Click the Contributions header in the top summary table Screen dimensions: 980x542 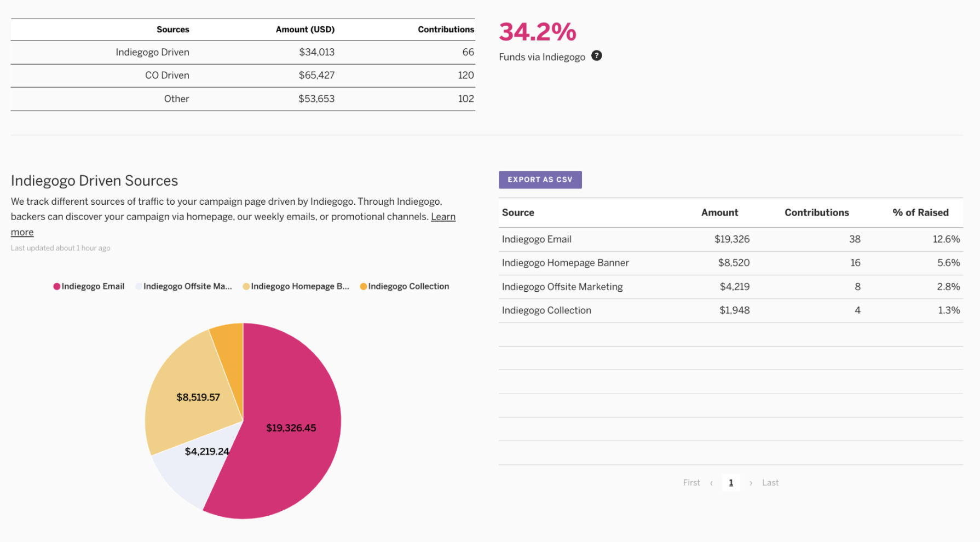click(446, 30)
